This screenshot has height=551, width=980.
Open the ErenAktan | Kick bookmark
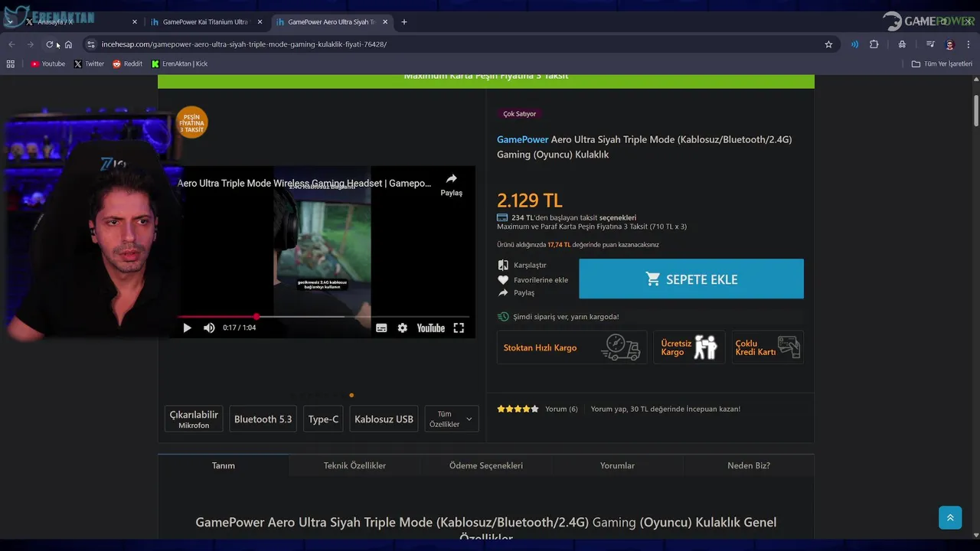[179, 64]
